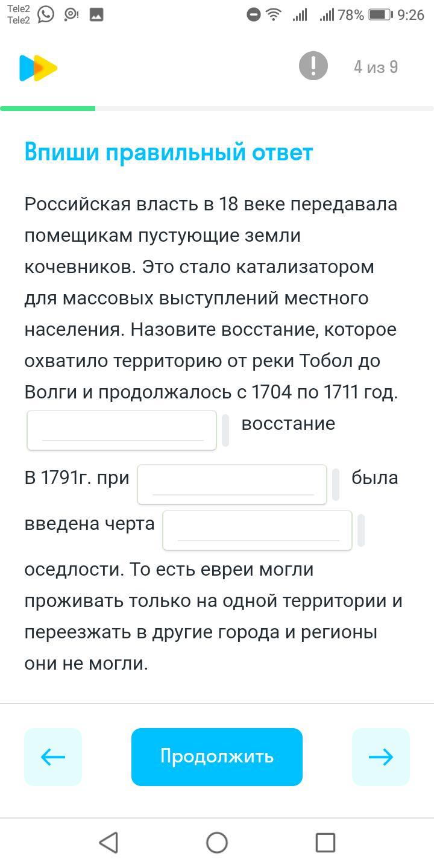Viewport: 434px width, 868px height.
Task: Focus the input field before 'восстание'
Action: click(x=122, y=430)
